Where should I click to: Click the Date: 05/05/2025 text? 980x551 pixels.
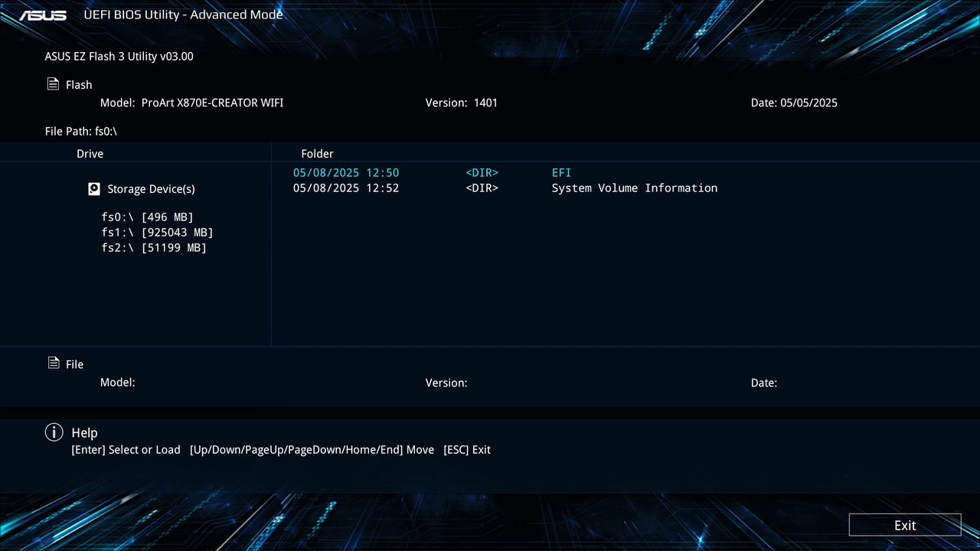pos(794,103)
